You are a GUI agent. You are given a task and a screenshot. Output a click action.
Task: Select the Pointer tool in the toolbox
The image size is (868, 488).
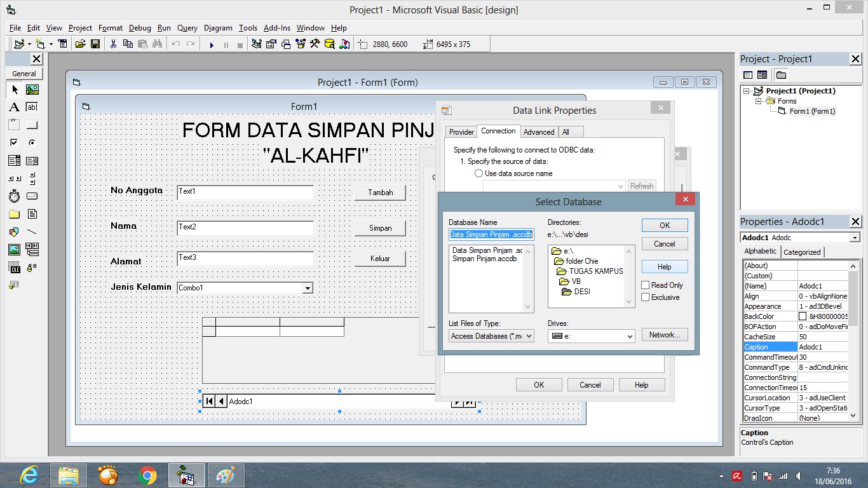click(x=15, y=90)
